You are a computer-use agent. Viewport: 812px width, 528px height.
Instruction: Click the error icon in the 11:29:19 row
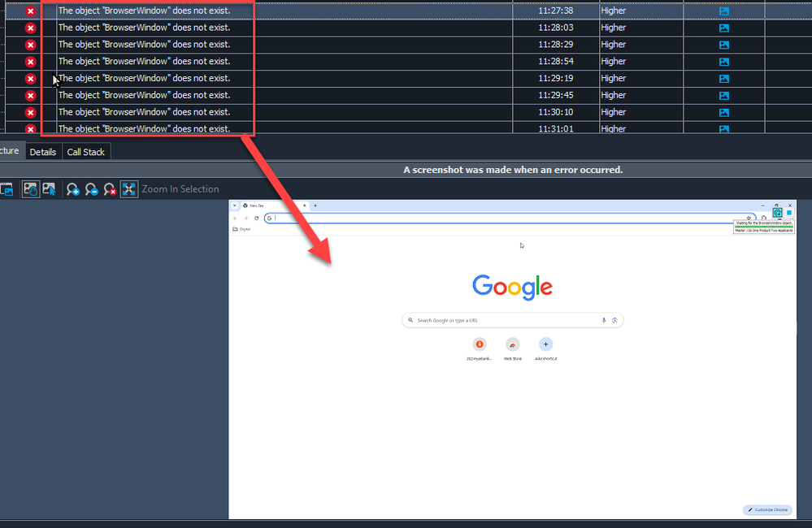click(31, 79)
